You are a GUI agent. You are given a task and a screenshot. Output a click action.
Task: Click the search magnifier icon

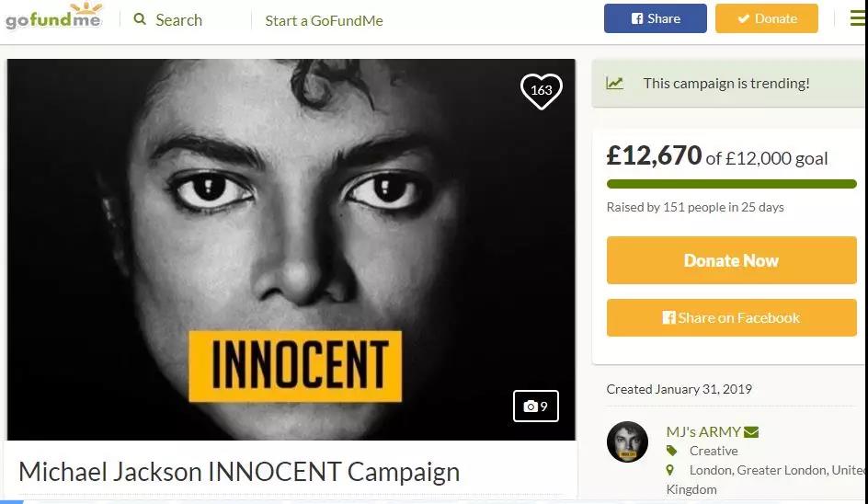tap(140, 19)
